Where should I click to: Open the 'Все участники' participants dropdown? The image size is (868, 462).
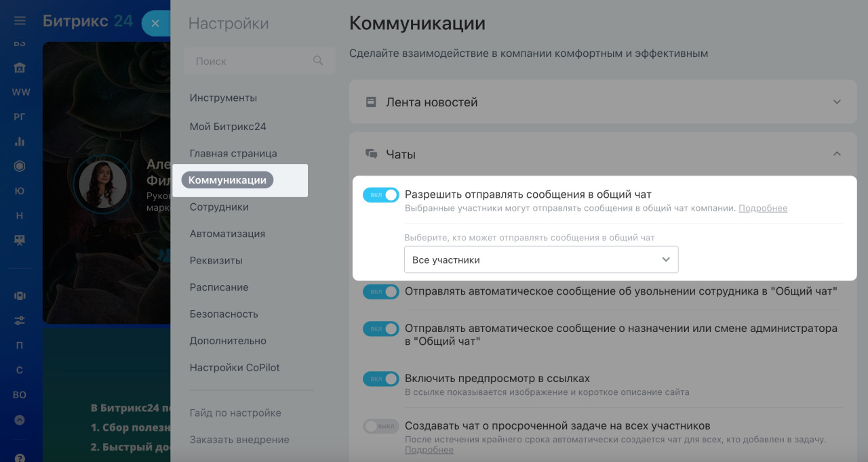tap(540, 259)
